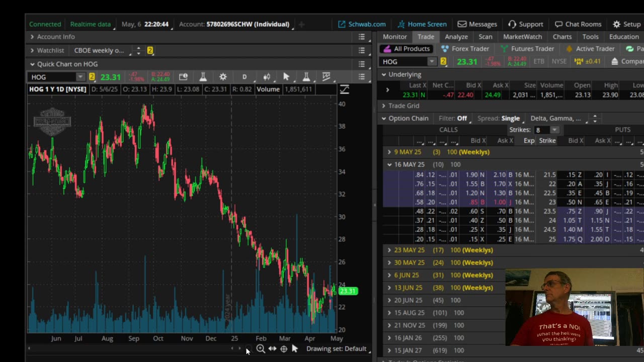Switch to the Charts tab
This screenshot has width=644, height=362.
point(562,37)
